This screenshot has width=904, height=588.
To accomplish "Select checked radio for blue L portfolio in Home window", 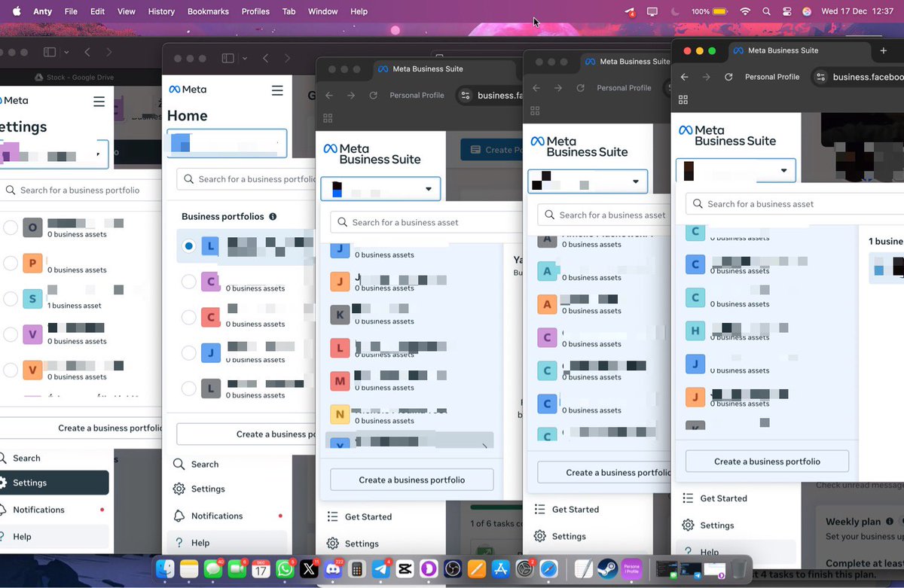I will pos(189,245).
